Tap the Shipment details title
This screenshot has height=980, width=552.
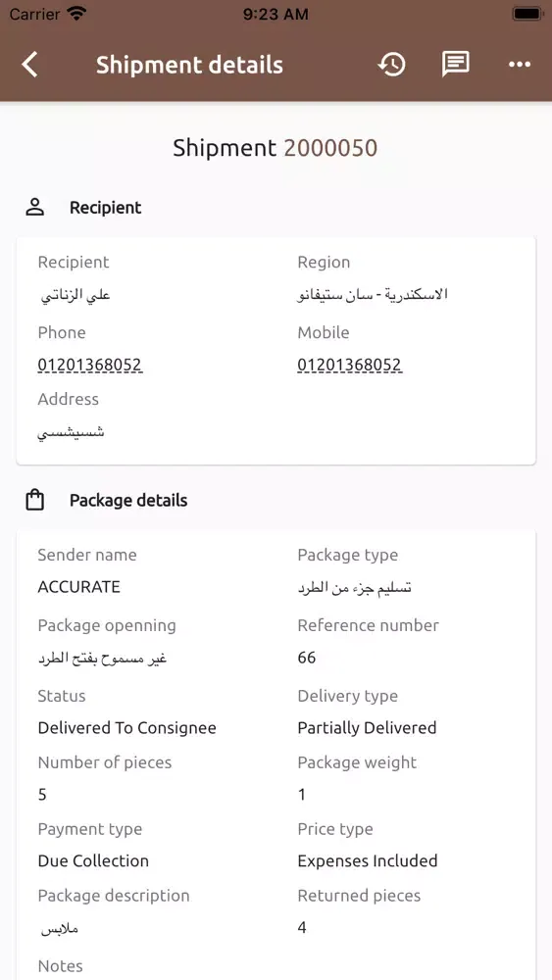point(189,65)
